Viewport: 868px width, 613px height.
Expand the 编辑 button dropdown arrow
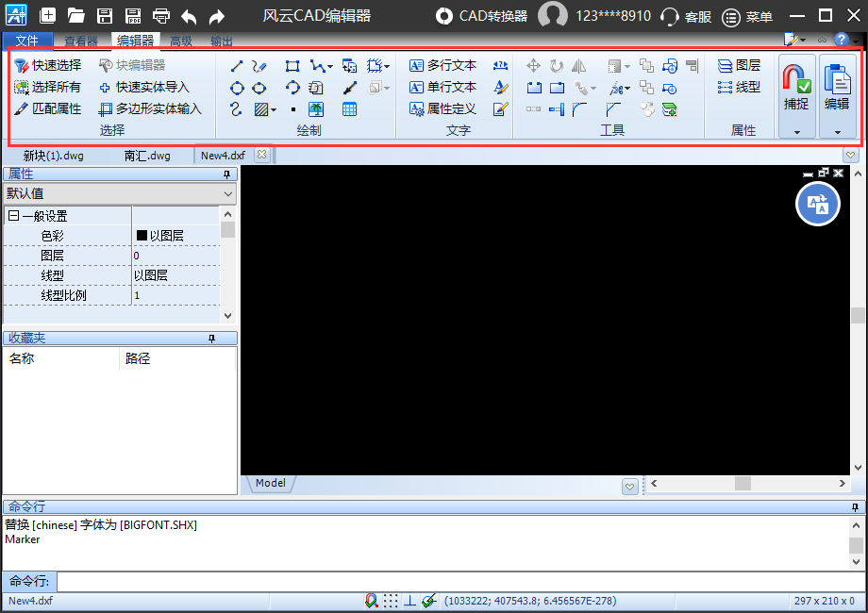pyautogui.click(x=838, y=132)
